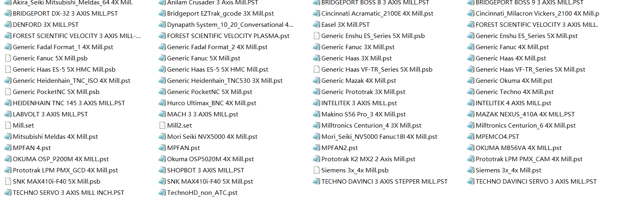The image size is (644, 216).
Task: Click the icon of Easel 3X Mill.PST
Action: [316, 24]
